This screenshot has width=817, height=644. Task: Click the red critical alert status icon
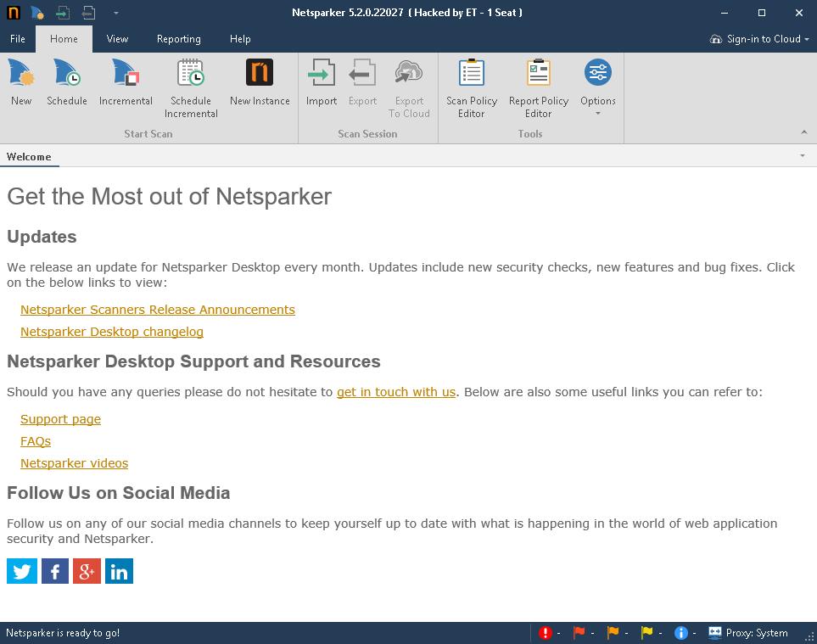point(545,632)
